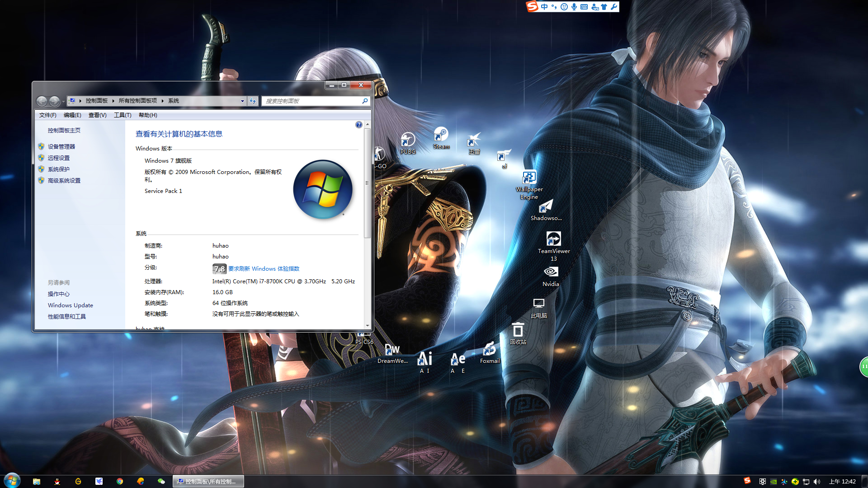Toggle Sogou punctuation mode
This screenshot has width=868, height=488.
[554, 7]
